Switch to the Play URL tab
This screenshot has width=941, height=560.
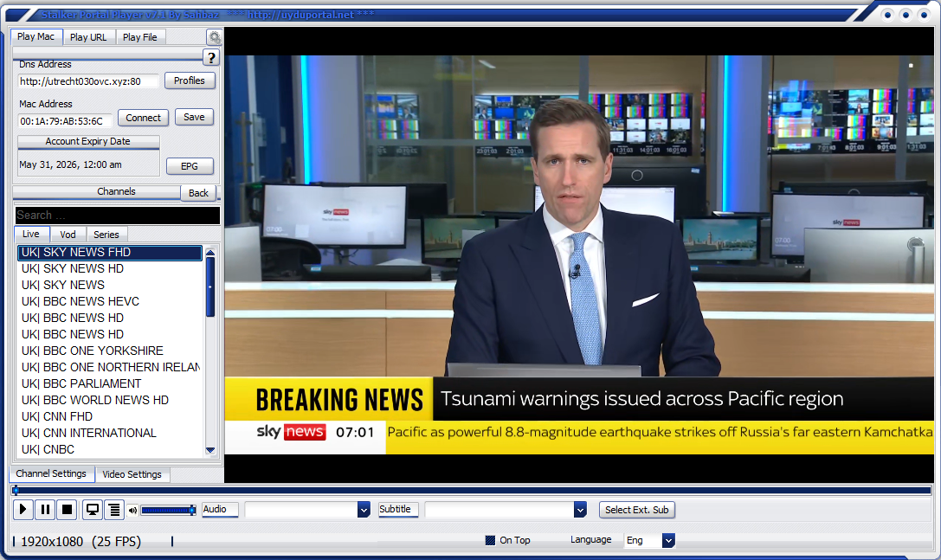click(x=88, y=37)
